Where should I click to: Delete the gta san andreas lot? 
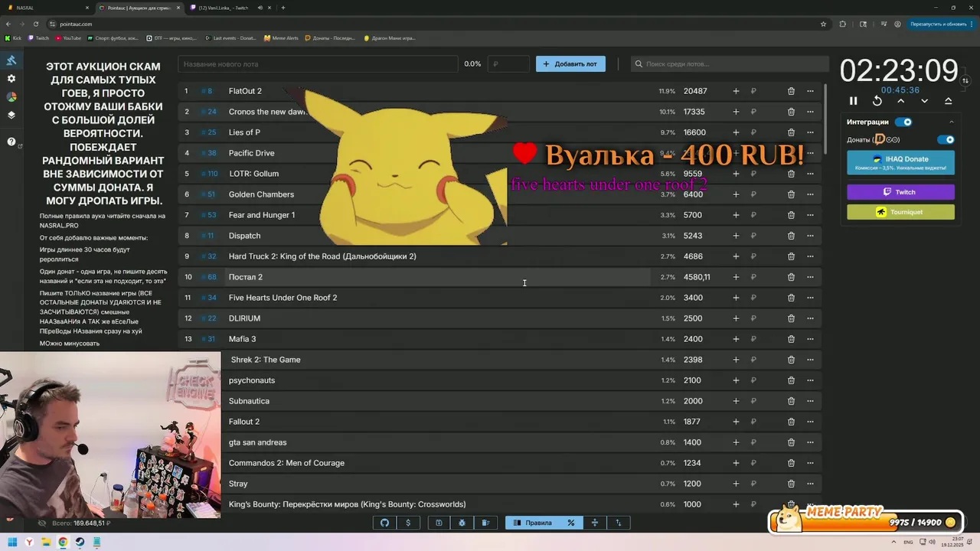click(791, 442)
